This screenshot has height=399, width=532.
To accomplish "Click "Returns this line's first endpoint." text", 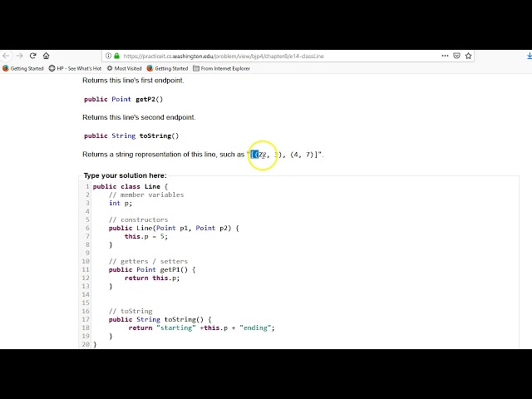I will pos(133,81).
